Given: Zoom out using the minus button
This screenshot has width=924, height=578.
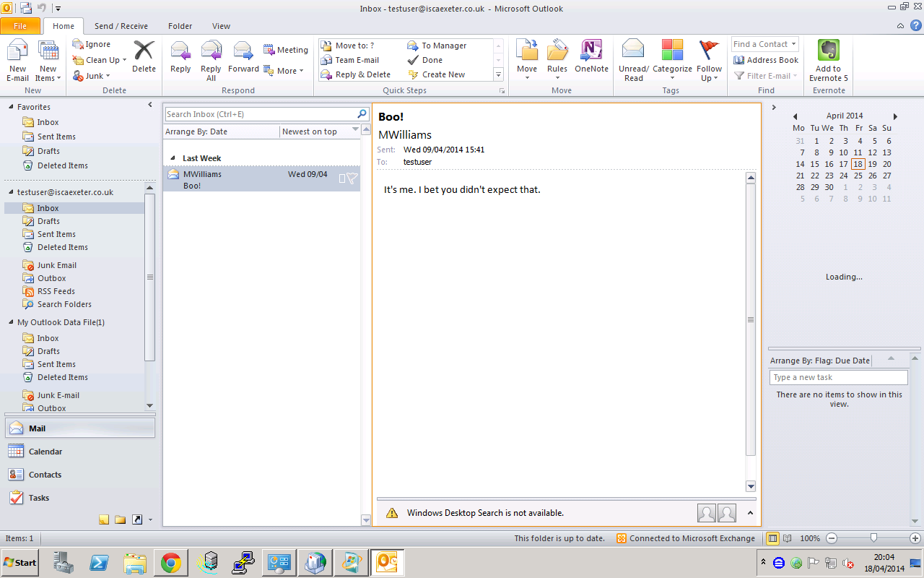Looking at the screenshot, I should 831,538.
